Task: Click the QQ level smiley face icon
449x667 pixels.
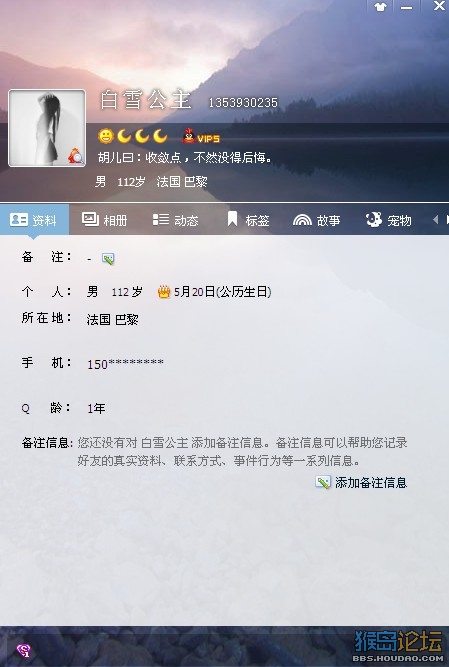Action: click(106, 136)
